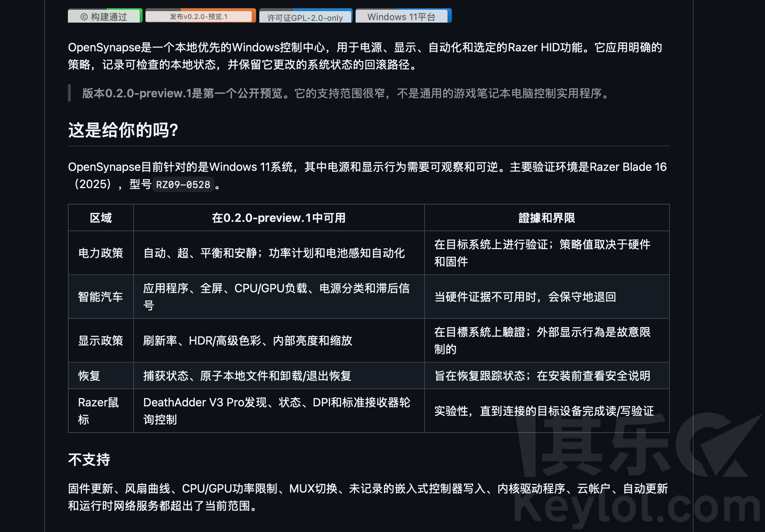Click the cell starting 在目标系统上进行验证
The image size is (765, 532).
(547, 253)
